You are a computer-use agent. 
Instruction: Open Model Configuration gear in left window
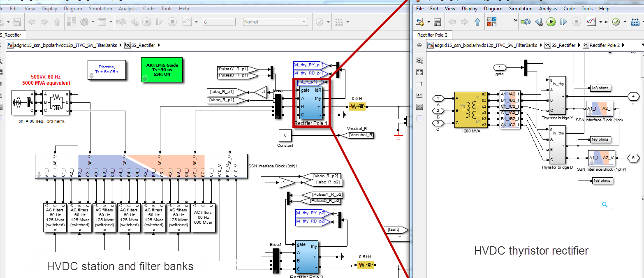(x=85, y=22)
